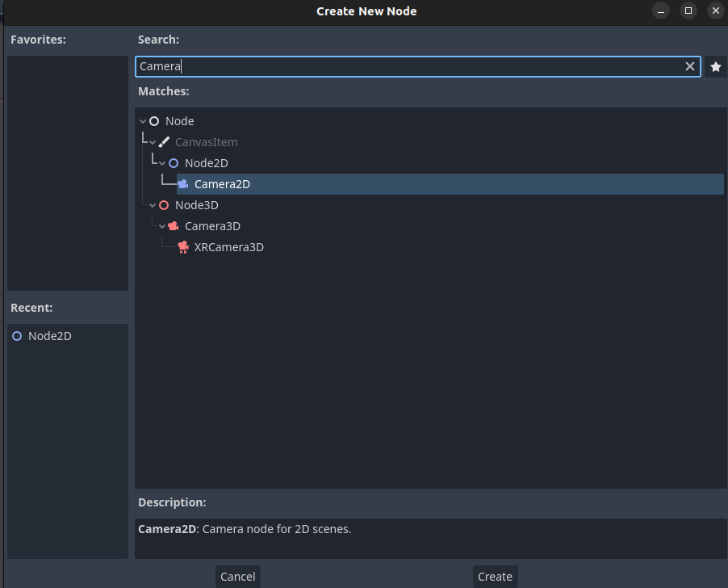Click the white root Node circle icon
The image size is (728, 588).
click(154, 121)
